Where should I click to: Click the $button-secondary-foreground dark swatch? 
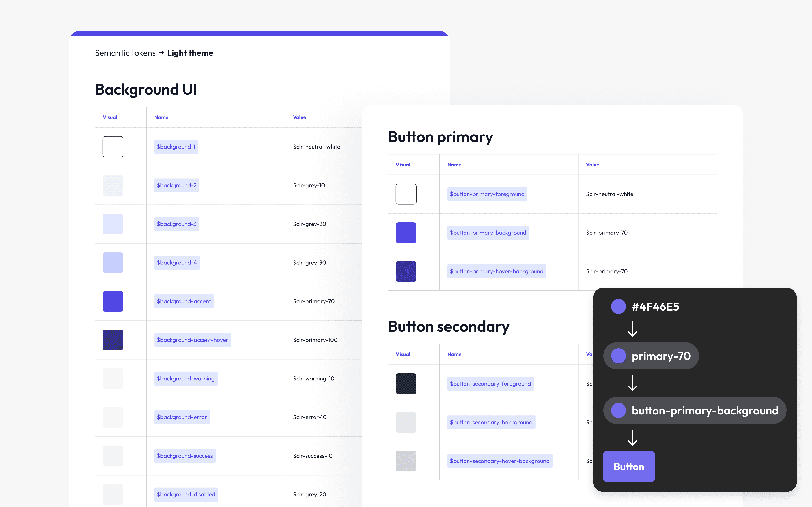(x=406, y=384)
